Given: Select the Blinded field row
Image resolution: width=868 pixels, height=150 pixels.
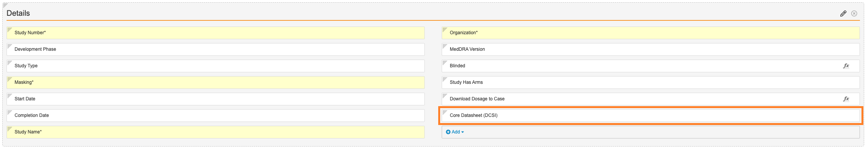Looking at the screenshot, I should (651, 66).
